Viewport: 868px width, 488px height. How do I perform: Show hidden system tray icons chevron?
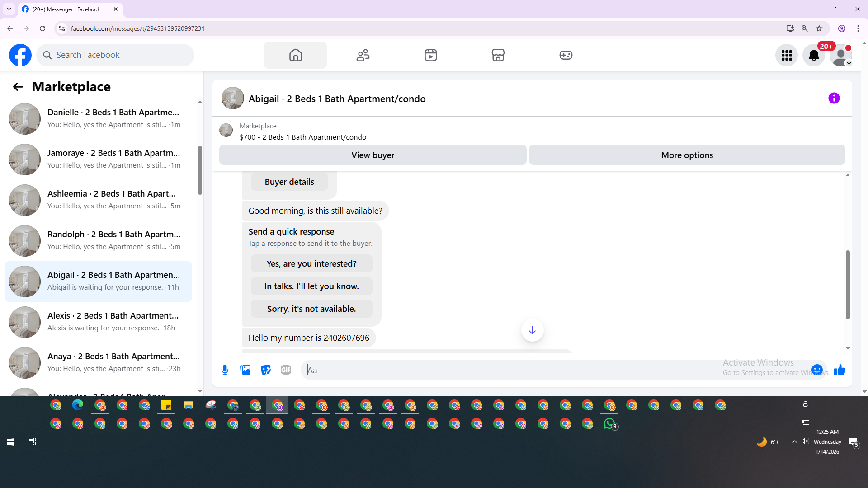[794, 442]
